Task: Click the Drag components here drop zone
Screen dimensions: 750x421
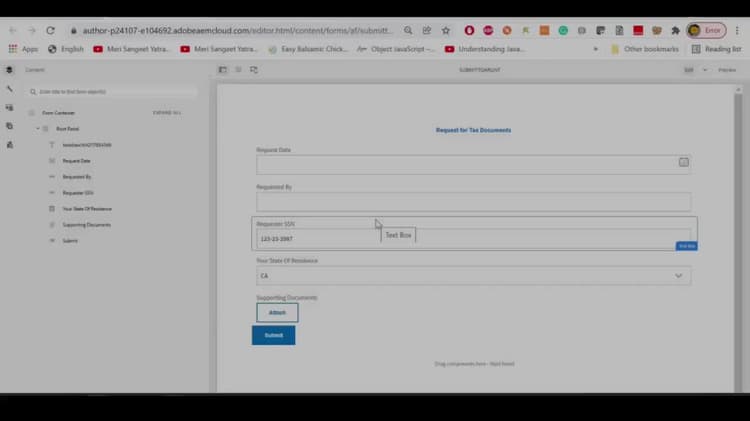Action: [x=474, y=364]
